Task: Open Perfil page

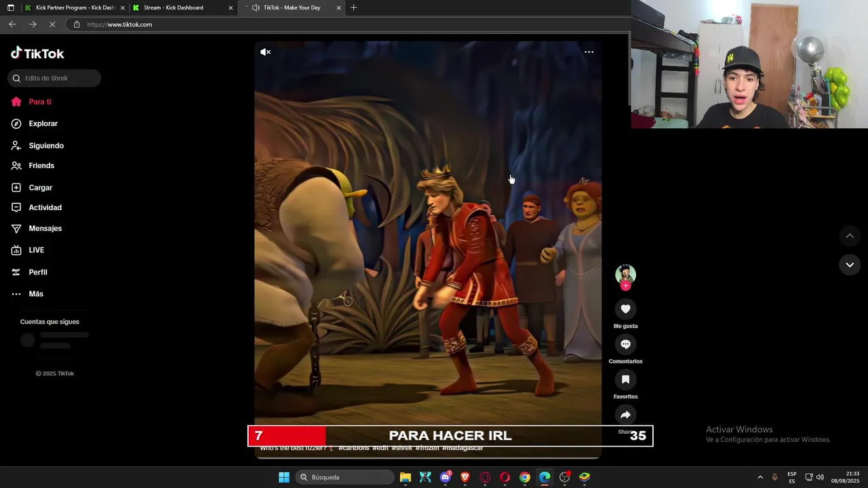Action: (x=38, y=272)
